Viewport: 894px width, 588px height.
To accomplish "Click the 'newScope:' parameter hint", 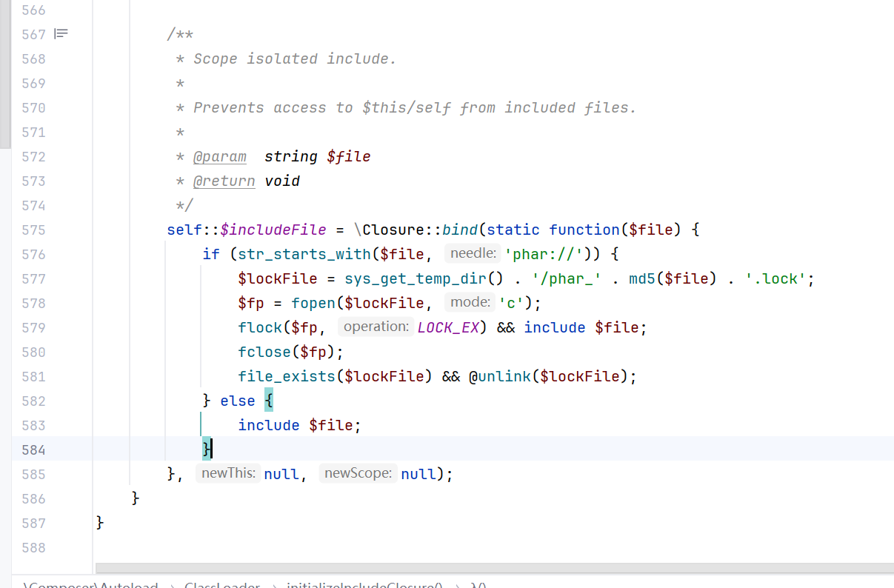I will [358, 474].
